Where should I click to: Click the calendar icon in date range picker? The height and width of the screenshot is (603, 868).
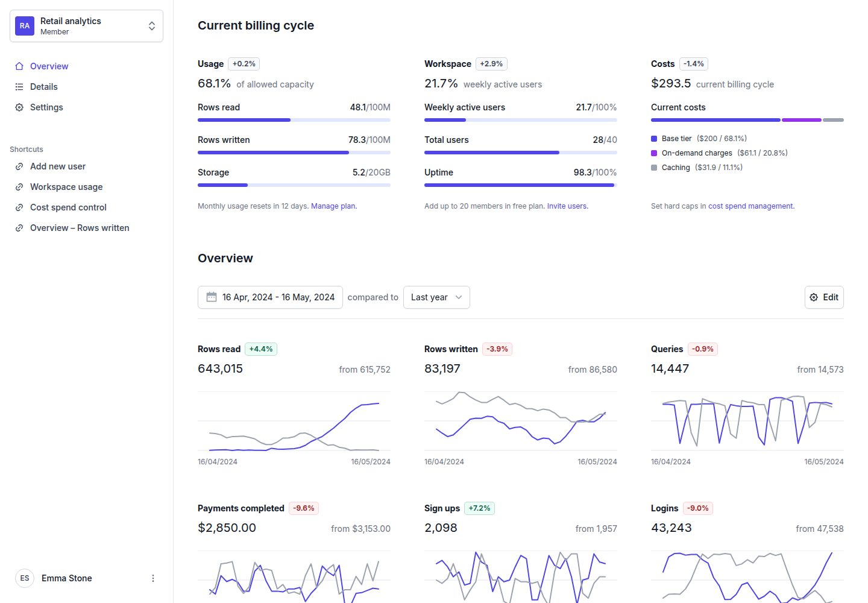(212, 297)
